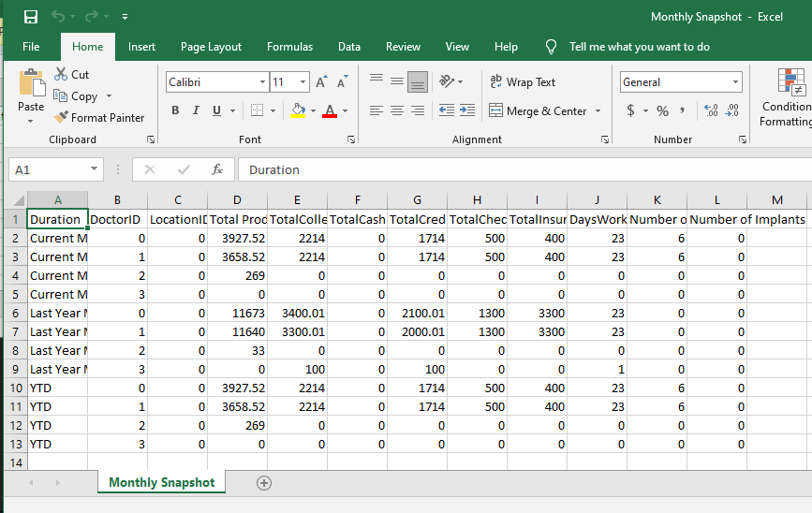The height and width of the screenshot is (513, 812).
Task: Open the Name Box dropdown arrow
Action: pos(95,169)
